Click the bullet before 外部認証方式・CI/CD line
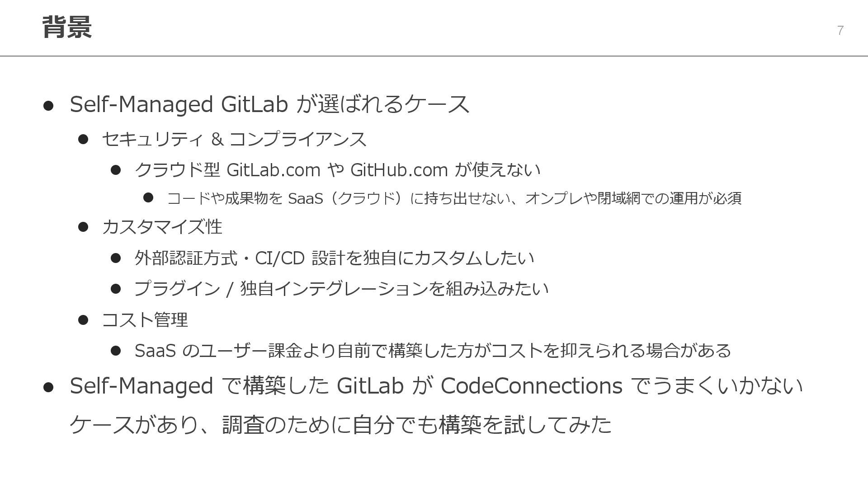 click(x=116, y=258)
